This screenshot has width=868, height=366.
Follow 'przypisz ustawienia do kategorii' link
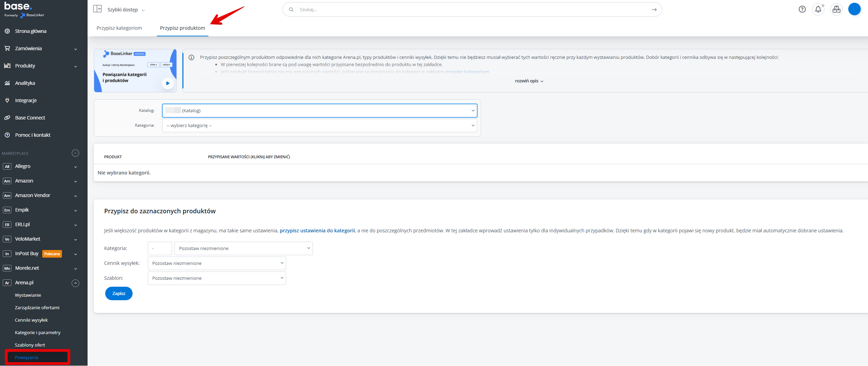coord(317,231)
